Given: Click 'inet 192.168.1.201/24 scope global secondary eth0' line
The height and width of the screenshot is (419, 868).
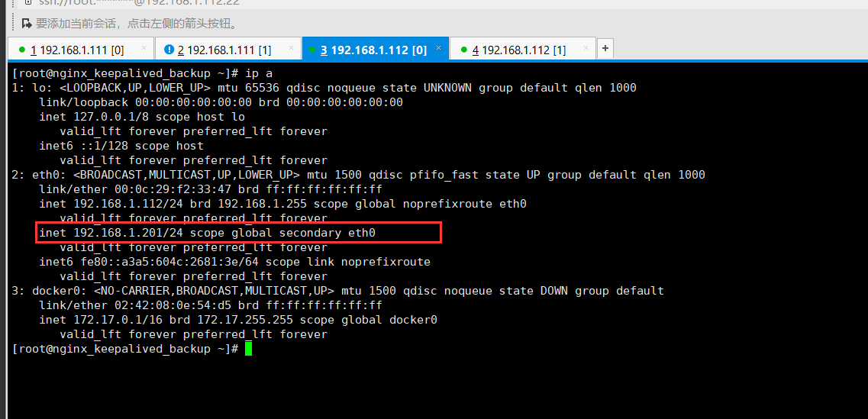Looking at the screenshot, I should (207, 233).
